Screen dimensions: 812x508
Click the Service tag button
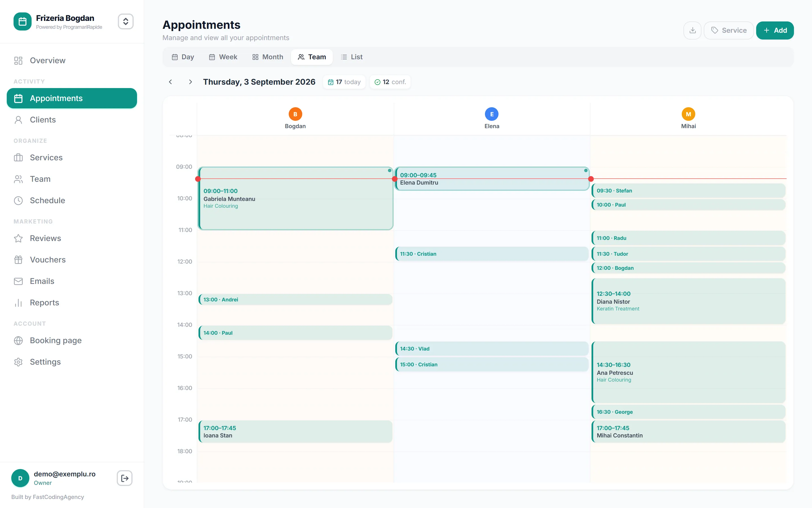click(729, 30)
